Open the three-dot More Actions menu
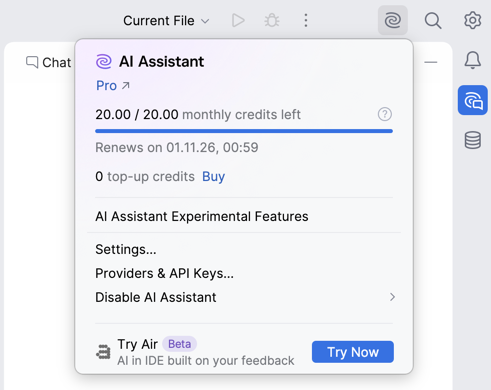Screen dimensions: 491x390 coord(306,20)
